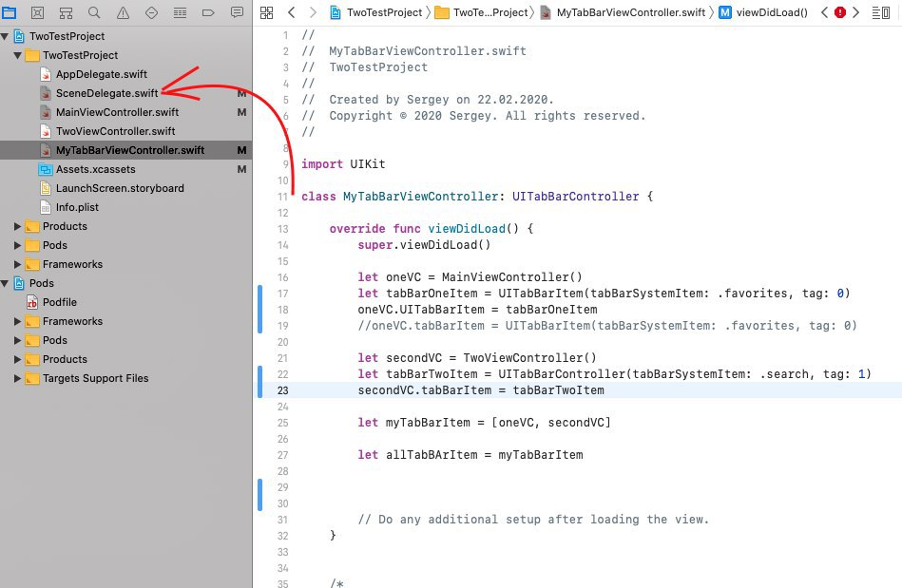This screenshot has height=588, width=902.
Task: Click 'secondVC.tabBarItem = tabBarTwoItem' line
Action: [481, 390]
